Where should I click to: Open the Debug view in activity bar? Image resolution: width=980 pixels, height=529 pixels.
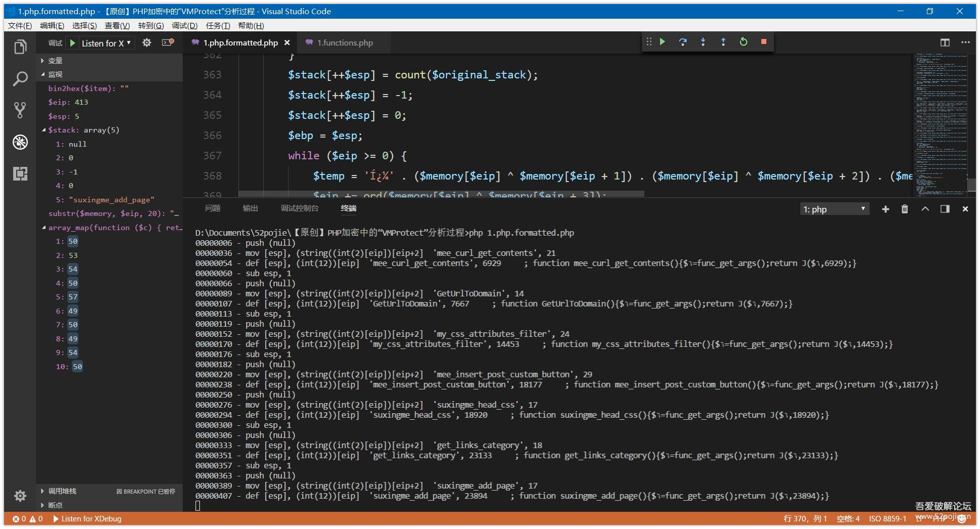pyautogui.click(x=20, y=142)
